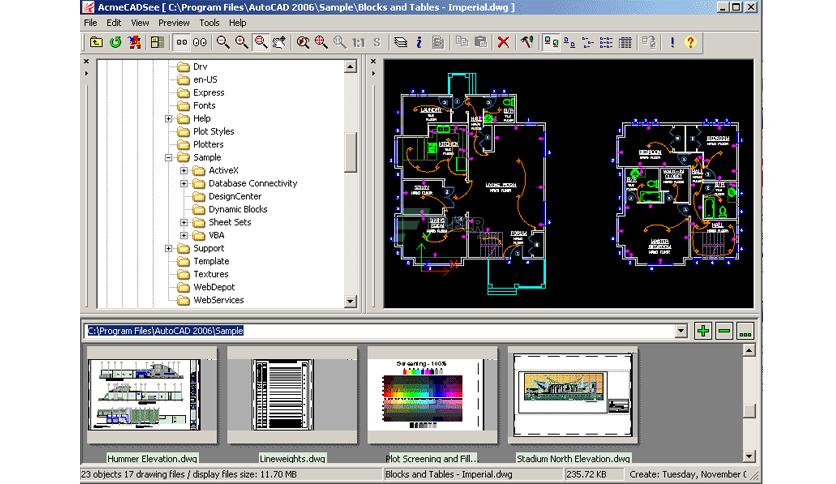Screen dimensions: 836x484
Task: Click the grayed properties icon beside the grid view
Action: pos(648,42)
